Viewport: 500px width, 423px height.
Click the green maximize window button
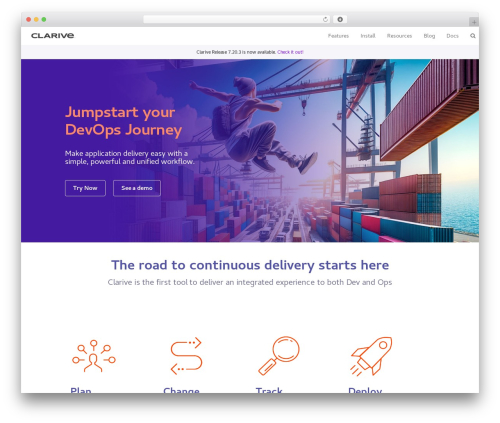tap(44, 19)
